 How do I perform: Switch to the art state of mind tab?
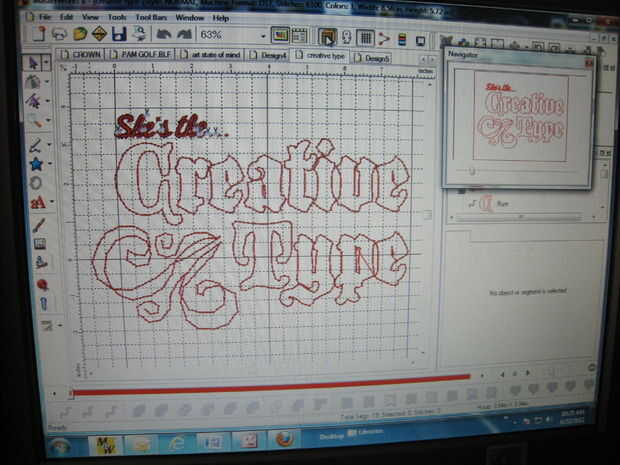(x=211, y=55)
